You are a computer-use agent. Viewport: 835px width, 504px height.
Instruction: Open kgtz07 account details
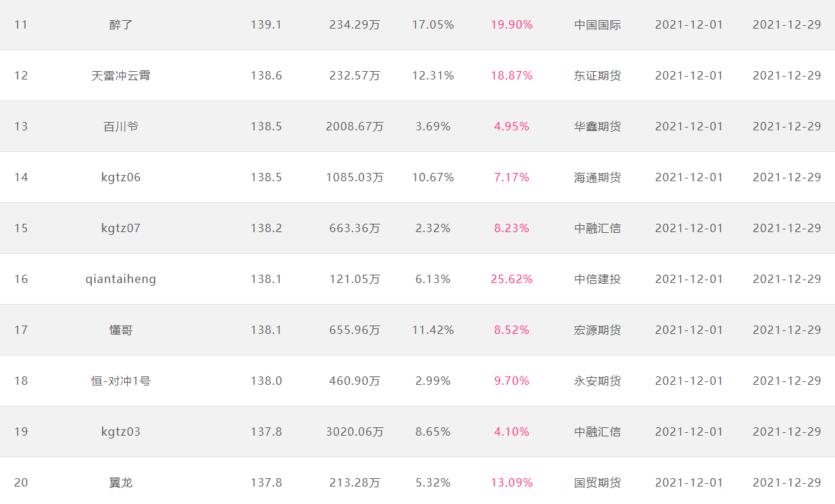click(x=121, y=229)
